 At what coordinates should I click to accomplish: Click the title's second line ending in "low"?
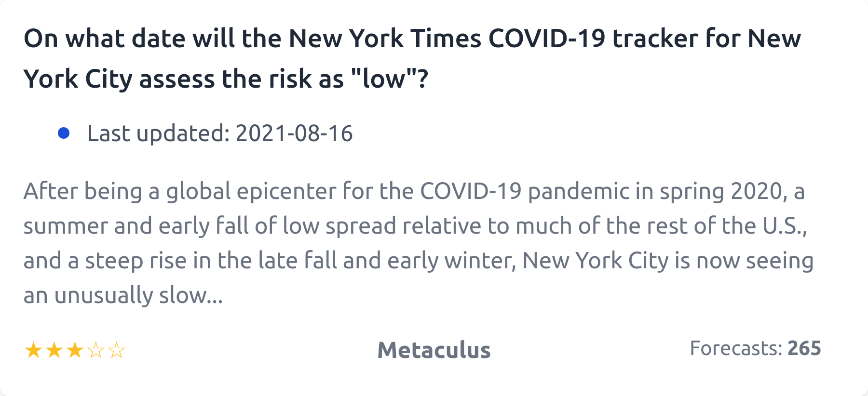pyautogui.click(x=226, y=79)
